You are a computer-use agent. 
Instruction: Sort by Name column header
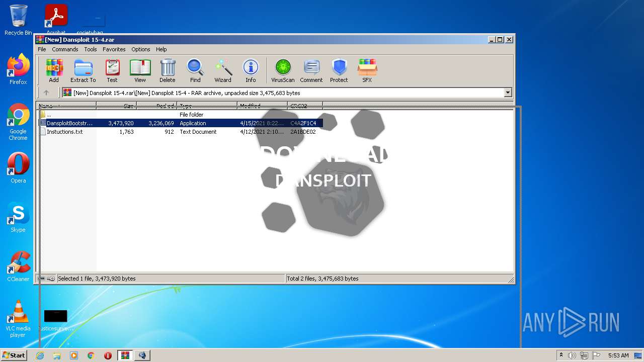click(67, 106)
